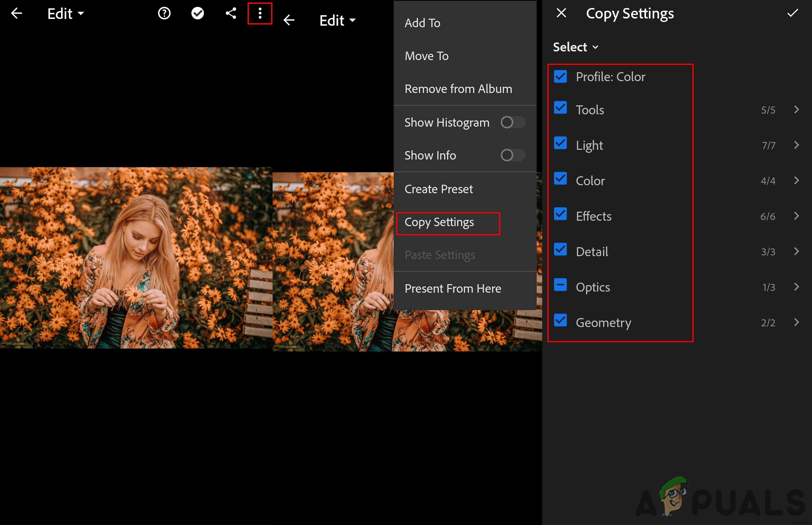Click the three-dot overflow menu icon
Image resolution: width=812 pixels, height=525 pixels.
click(x=259, y=14)
